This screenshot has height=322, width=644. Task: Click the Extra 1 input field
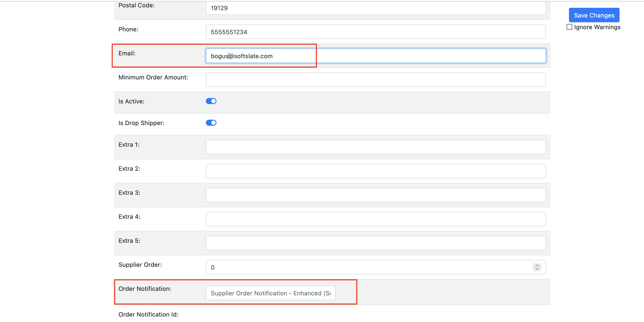(376, 147)
